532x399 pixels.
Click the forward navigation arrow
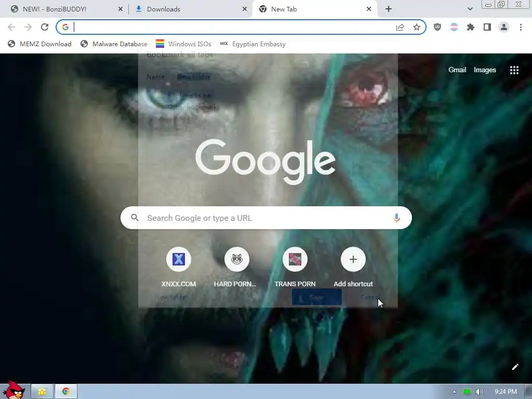28,27
